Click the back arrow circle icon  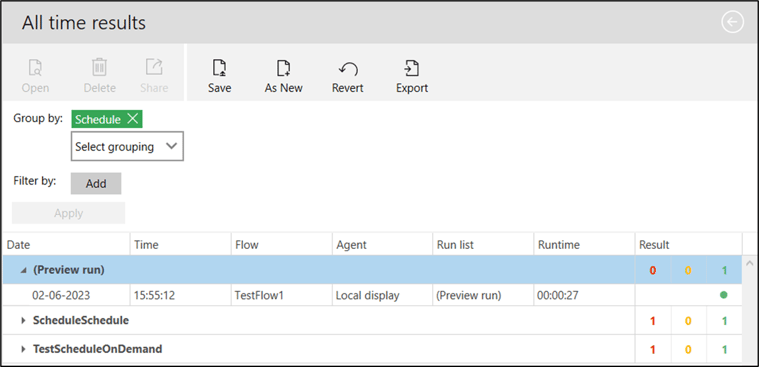[732, 22]
